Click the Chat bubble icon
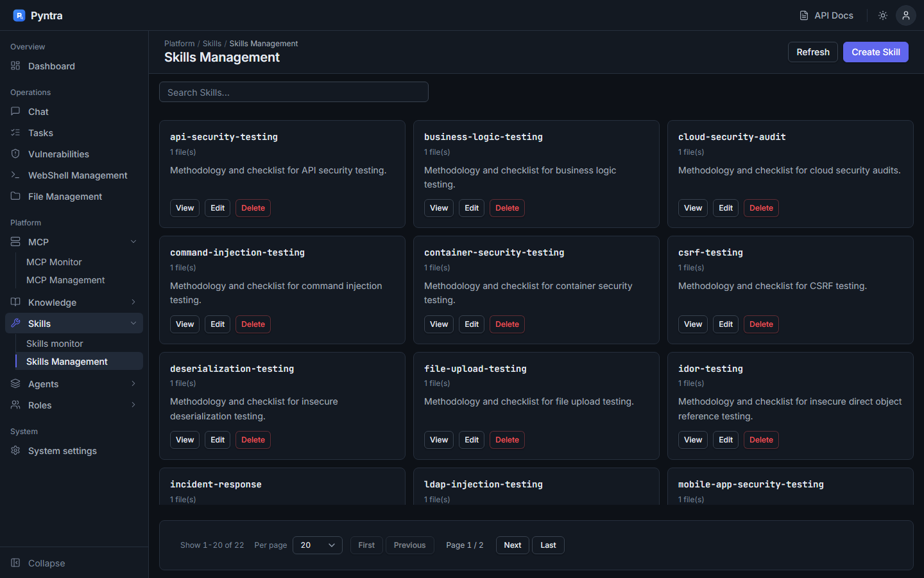This screenshot has height=578, width=924. [15, 111]
